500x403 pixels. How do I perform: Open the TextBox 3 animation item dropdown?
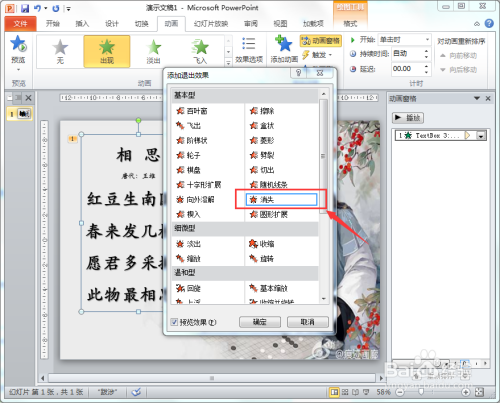pyautogui.click(x=481, y=136)
